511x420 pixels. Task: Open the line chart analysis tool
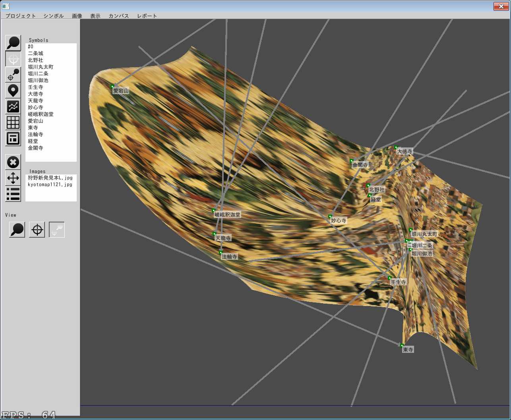13,106
